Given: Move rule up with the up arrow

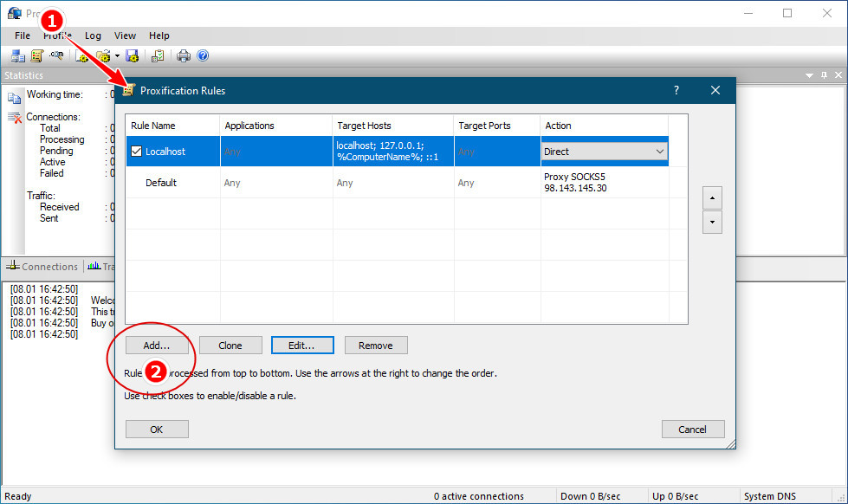Looking at the screenshot, I should point(712,198).
